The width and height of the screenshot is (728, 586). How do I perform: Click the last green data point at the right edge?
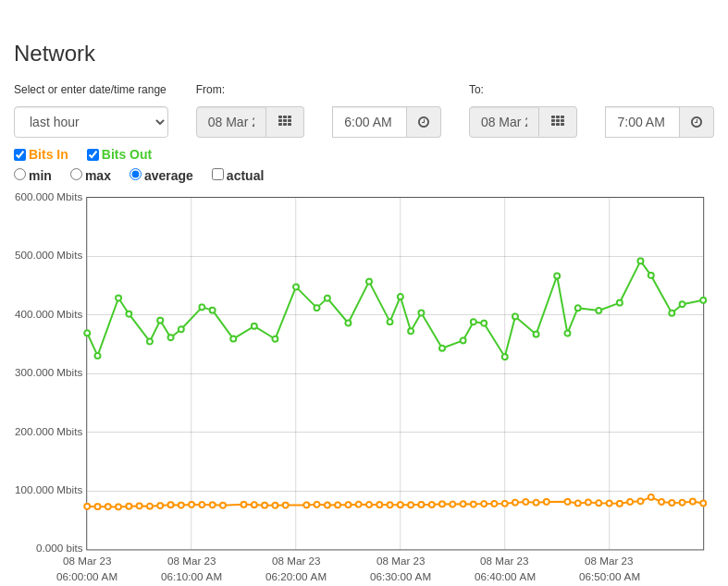coord(703,300)
